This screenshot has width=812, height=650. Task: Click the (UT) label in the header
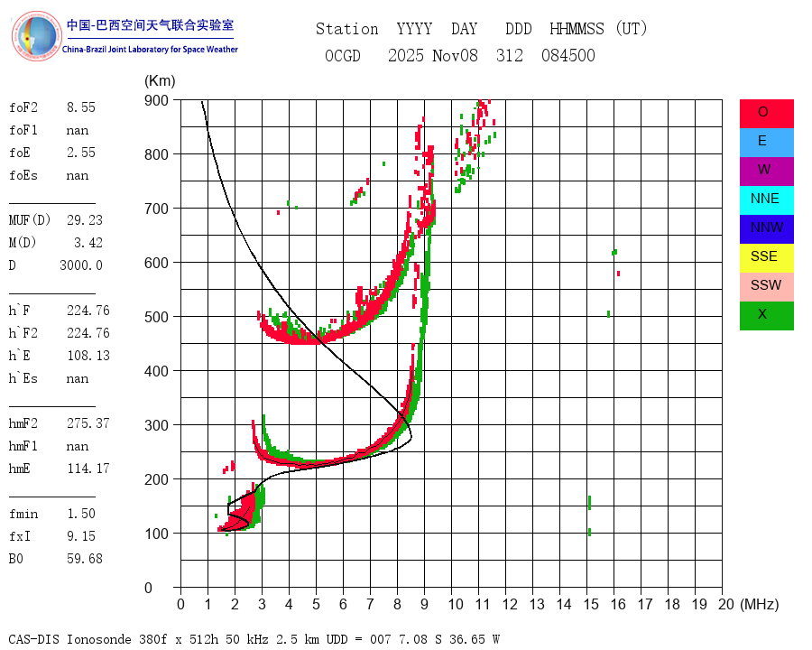[632, 29]
